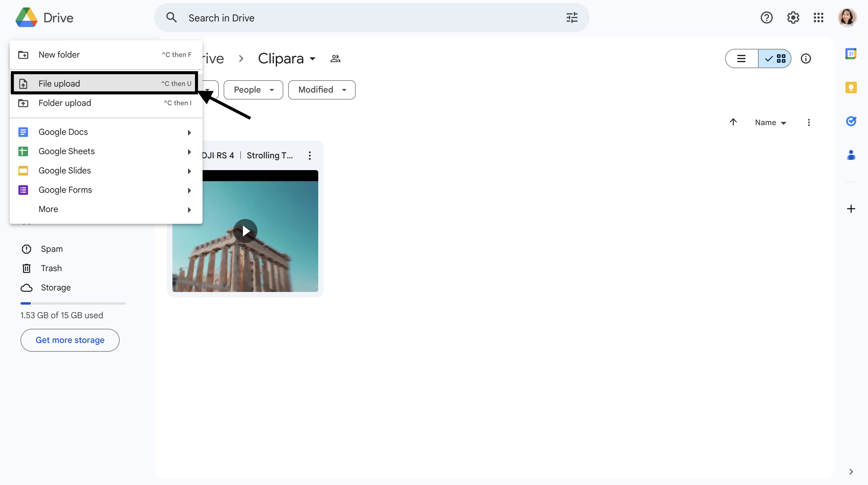Open the Settings gear
868x485 pixels.
pyautogui.click(x=793, y=17)
